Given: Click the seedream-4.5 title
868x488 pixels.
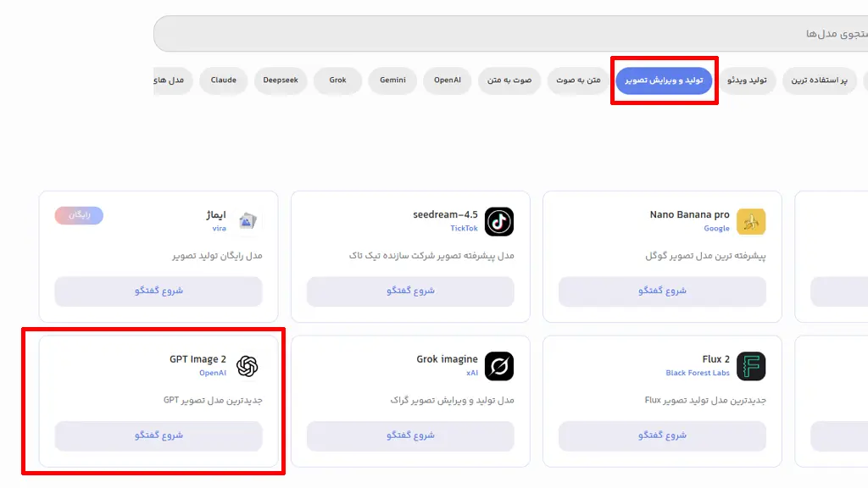Looking at the screenshot, I should tap(445, 214).
